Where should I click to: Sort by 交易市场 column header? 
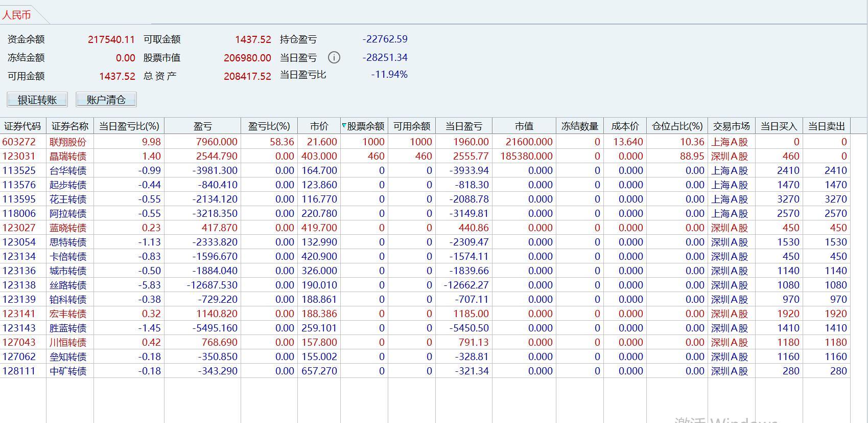(732, 126)
